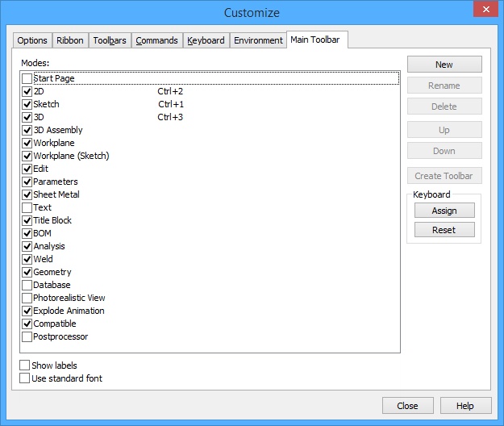Click the Reset keyboard button

[444, 230]
